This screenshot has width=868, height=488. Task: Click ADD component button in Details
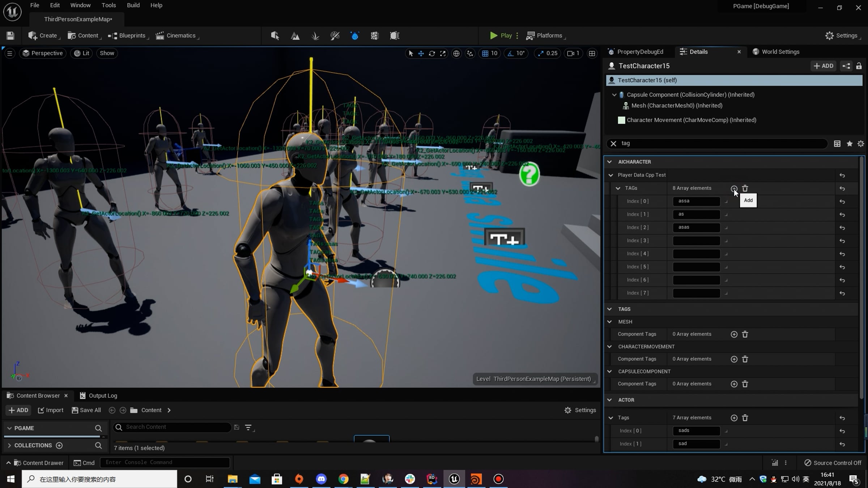click(824, 66)
